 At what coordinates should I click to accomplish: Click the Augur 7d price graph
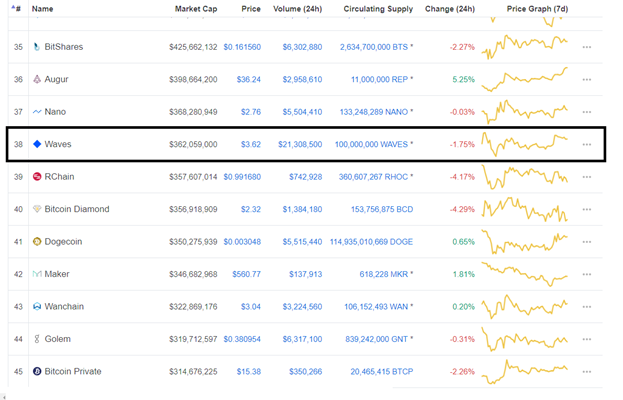coord(524,79)
